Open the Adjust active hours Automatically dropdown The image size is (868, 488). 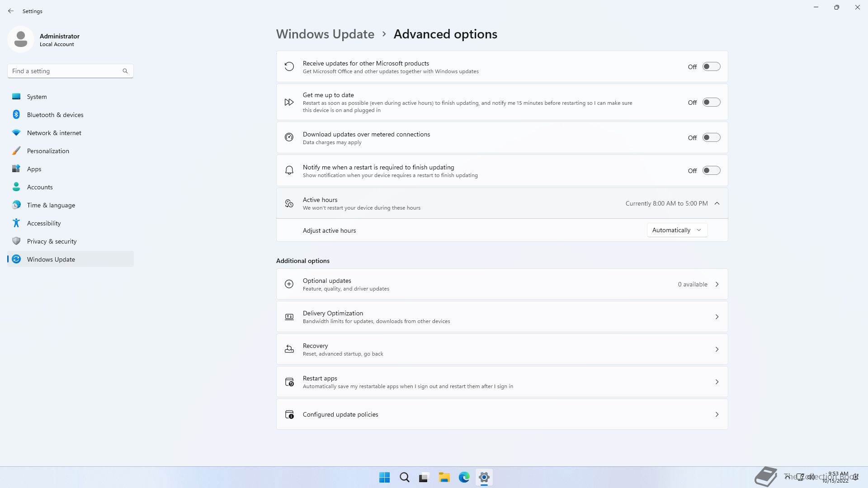[x=677, y=230]
